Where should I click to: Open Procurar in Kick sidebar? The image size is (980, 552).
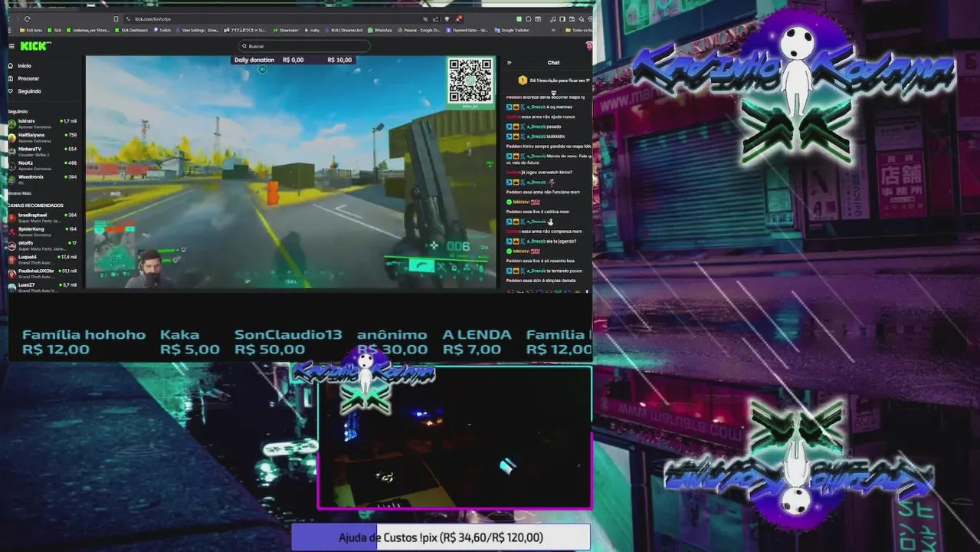[x=23, y=78]
